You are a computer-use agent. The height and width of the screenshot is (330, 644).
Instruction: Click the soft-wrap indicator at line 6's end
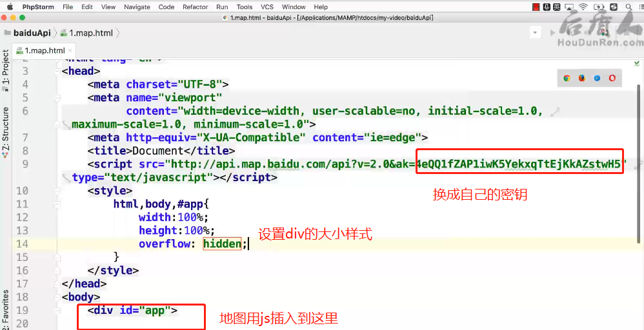(556, 112)
